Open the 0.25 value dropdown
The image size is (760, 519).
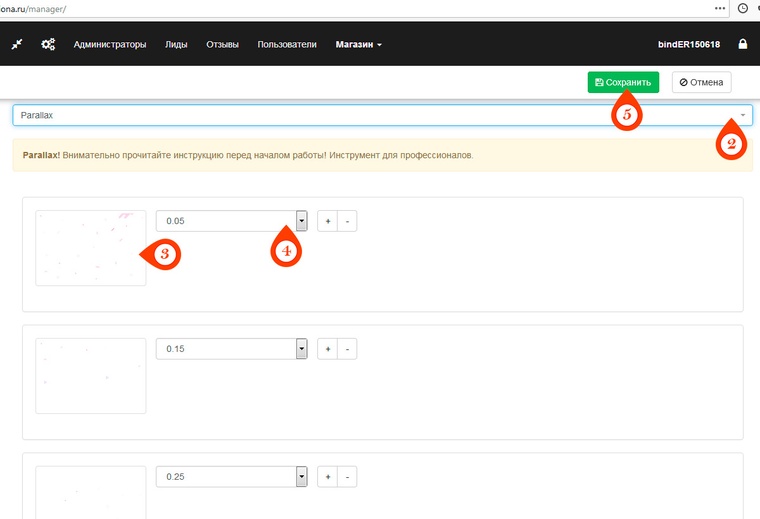pyautogui.click(x=301, y=477)
